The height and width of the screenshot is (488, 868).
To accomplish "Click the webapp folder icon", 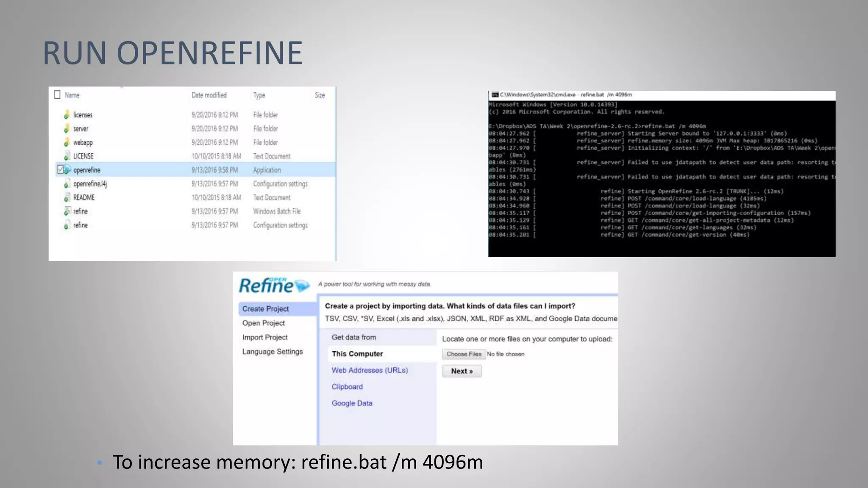I will pyautogui.click(x=67, y=142).
